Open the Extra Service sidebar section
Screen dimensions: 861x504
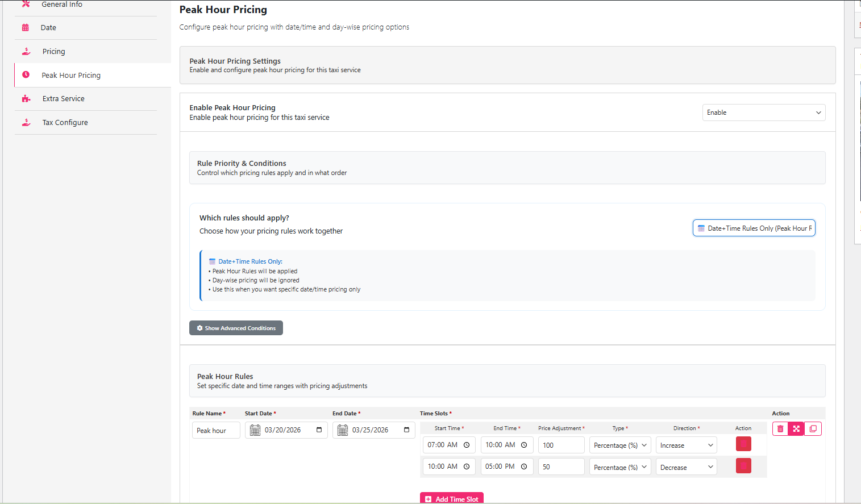(63, 99)
